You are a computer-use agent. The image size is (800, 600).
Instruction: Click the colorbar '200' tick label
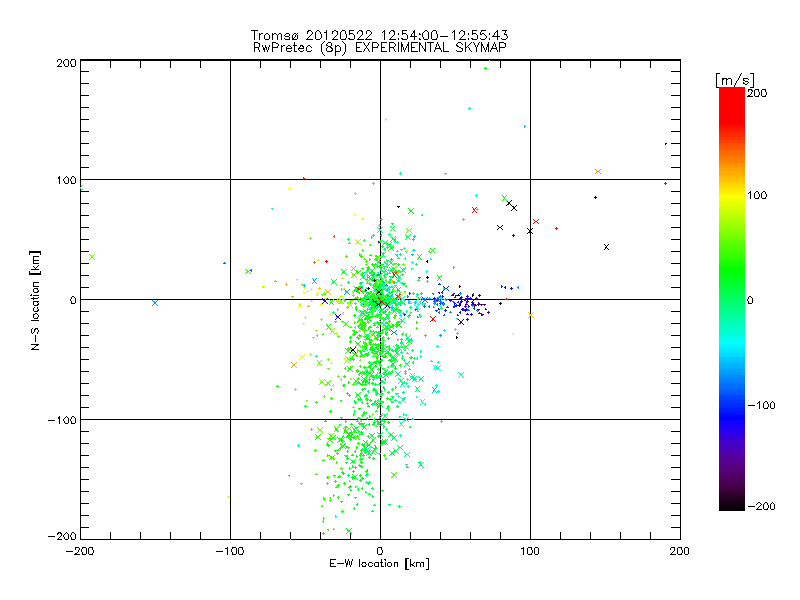757,93
